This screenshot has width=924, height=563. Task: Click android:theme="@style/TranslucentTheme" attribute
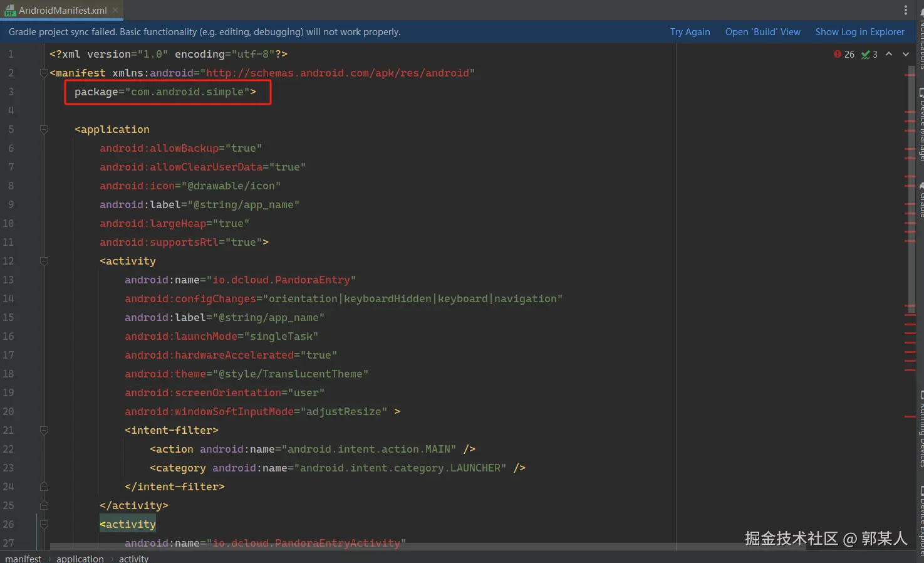coord(247,374)
